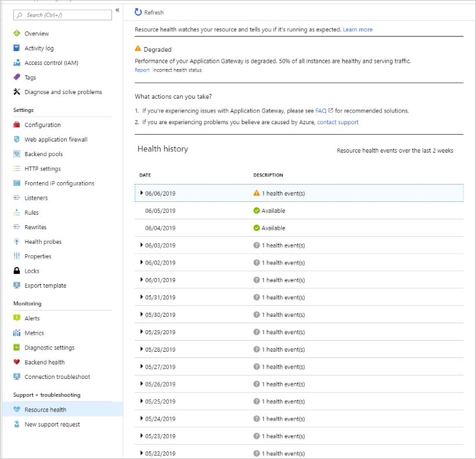Open the Activity log page
476x459 pixels.
coord(39,48)
